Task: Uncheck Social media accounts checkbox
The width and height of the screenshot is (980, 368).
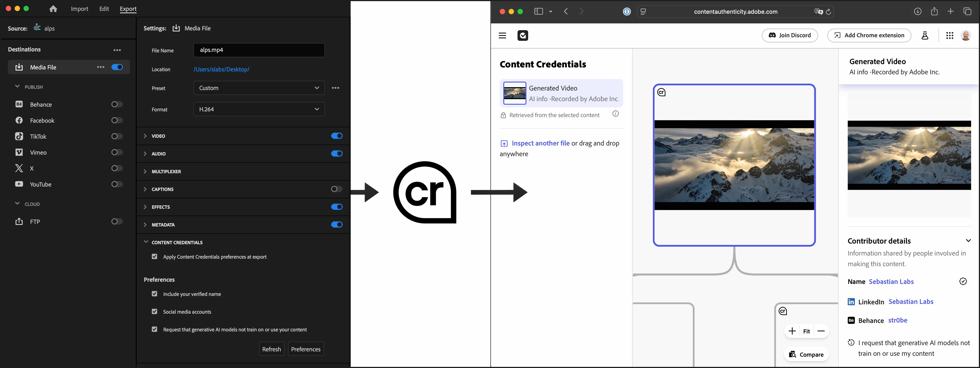Action: click(x=154, y=311)
